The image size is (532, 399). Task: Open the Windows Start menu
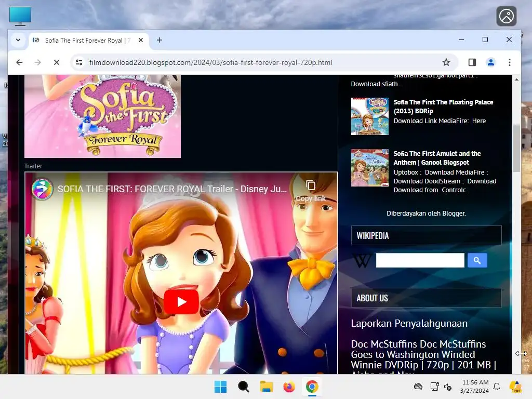tap(220, 387)
